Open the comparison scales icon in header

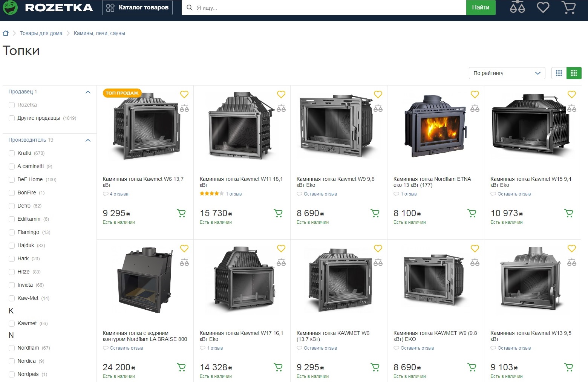pos(517,7)
